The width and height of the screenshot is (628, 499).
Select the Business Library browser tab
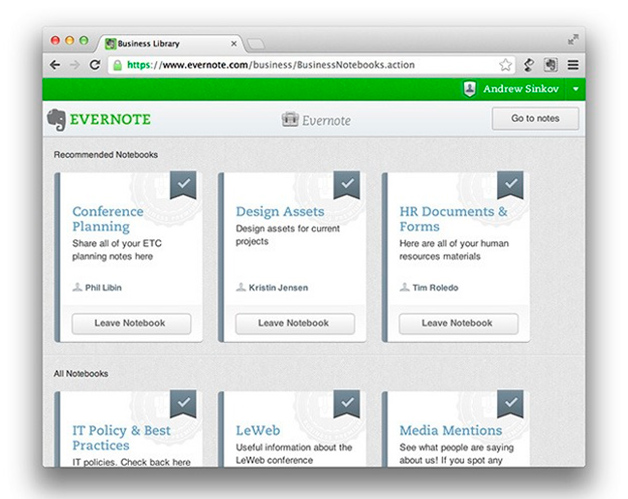[x=168, y=44]
